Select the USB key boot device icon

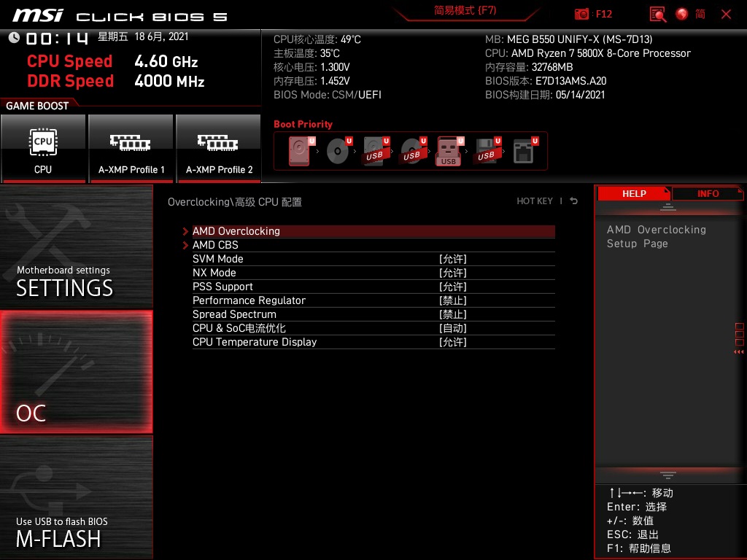tap(449, 151)
